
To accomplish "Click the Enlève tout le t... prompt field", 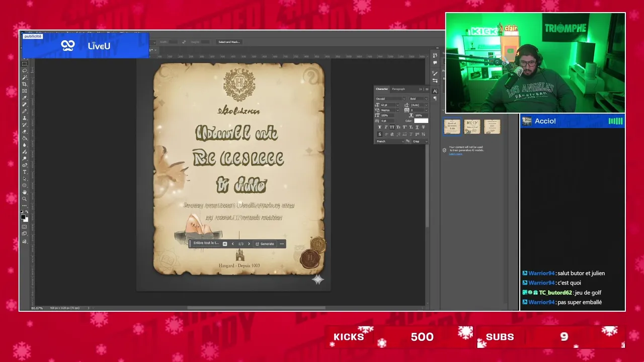I will pyautogui.click(x=206, y=243).
